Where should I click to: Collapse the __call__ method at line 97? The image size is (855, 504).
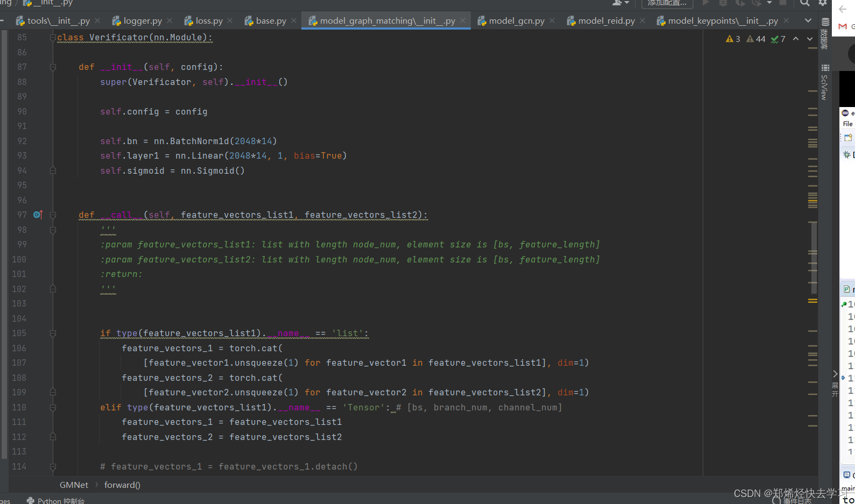[x=53, y=215]
